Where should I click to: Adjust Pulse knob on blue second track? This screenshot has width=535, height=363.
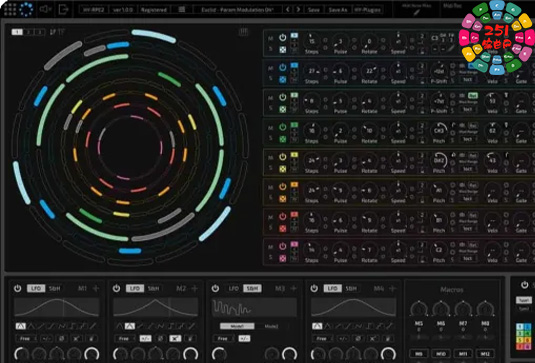[x=340, y=71]
